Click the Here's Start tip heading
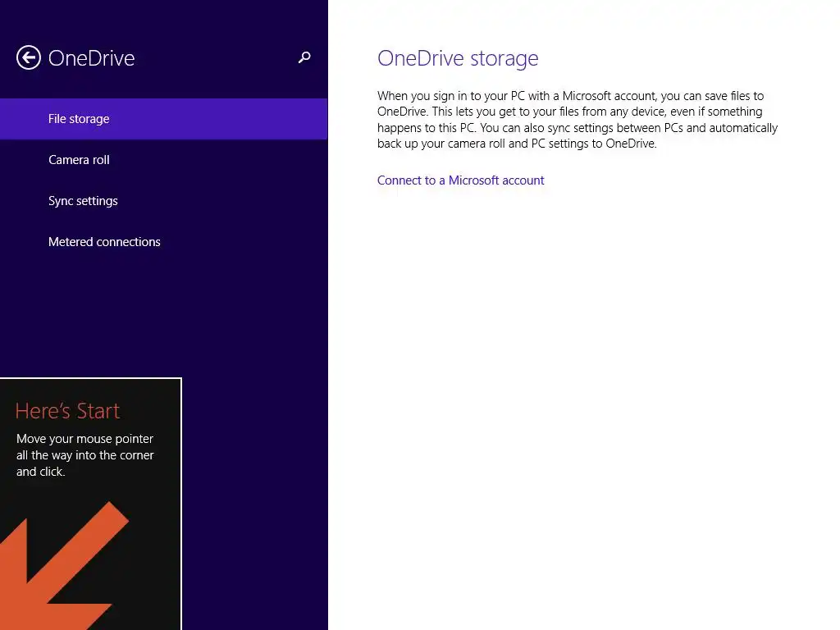Viewport: 840px width, 630px height. point(67,411)
